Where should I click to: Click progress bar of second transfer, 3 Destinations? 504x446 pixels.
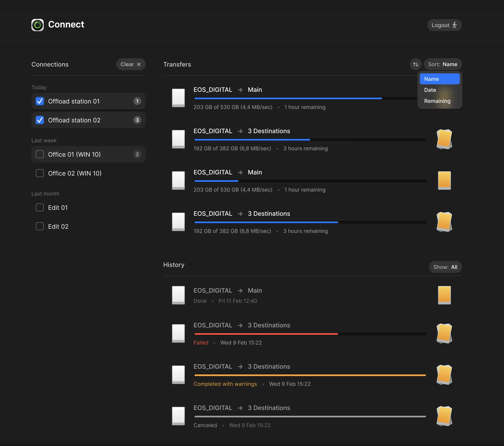click(310, 140)
